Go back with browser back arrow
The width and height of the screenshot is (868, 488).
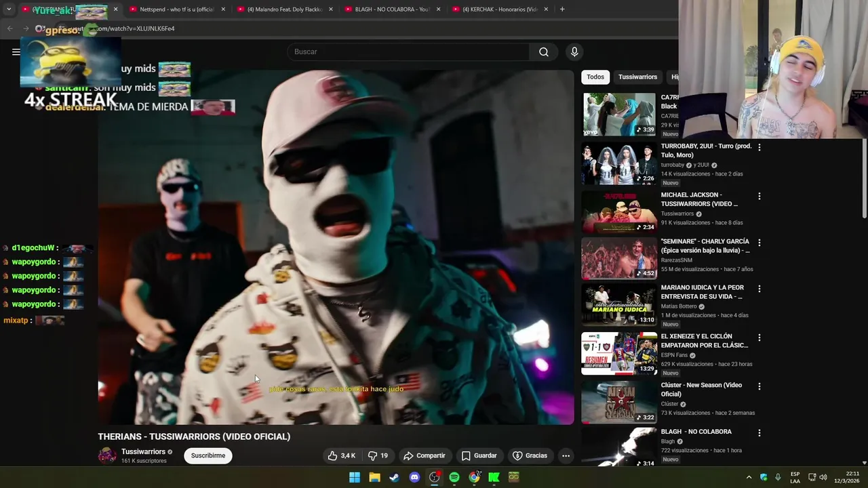(9, 28)
